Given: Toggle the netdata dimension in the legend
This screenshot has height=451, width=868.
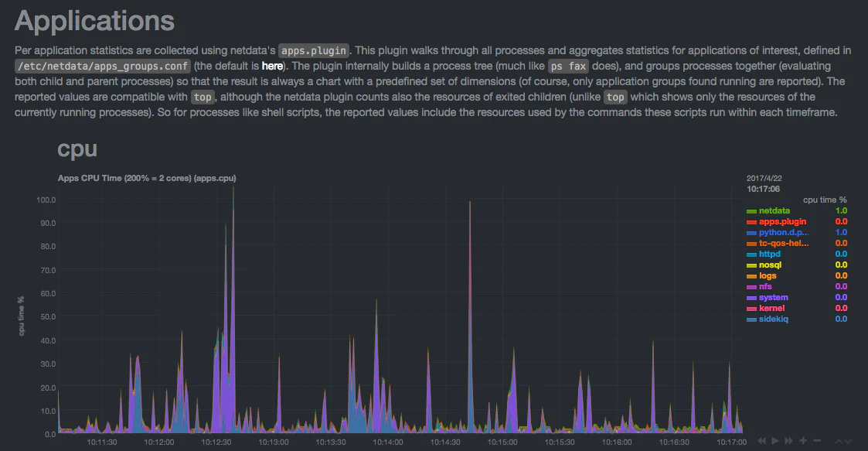Looking at the screenshot, I should (774, 210).
